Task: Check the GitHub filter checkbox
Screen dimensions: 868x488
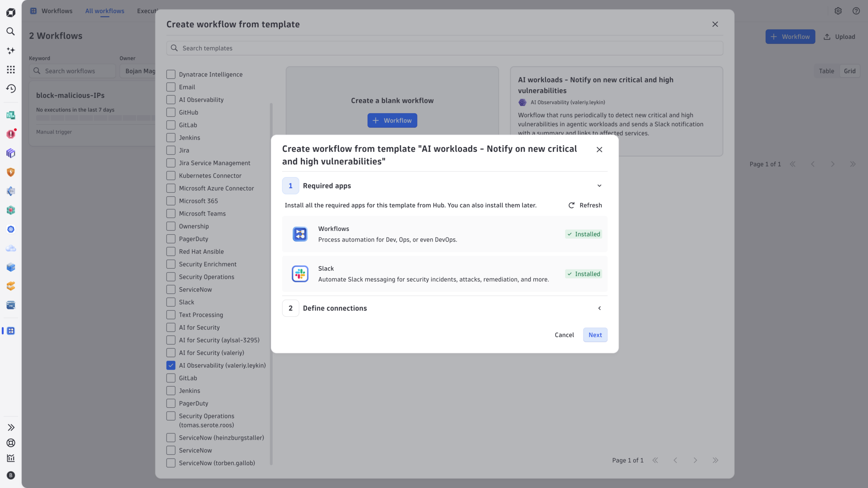Action: point(171,113)
